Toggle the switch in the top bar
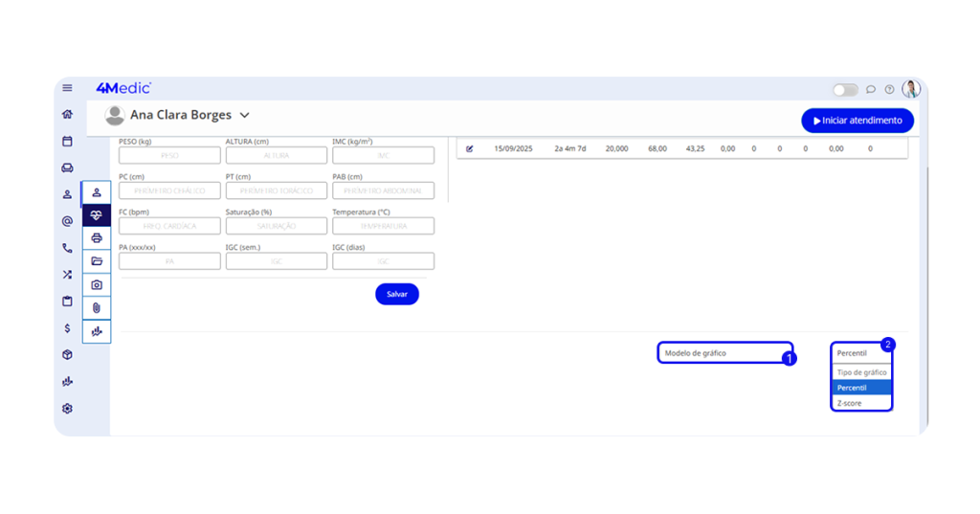The image size is (980, 514). (845, 90)
